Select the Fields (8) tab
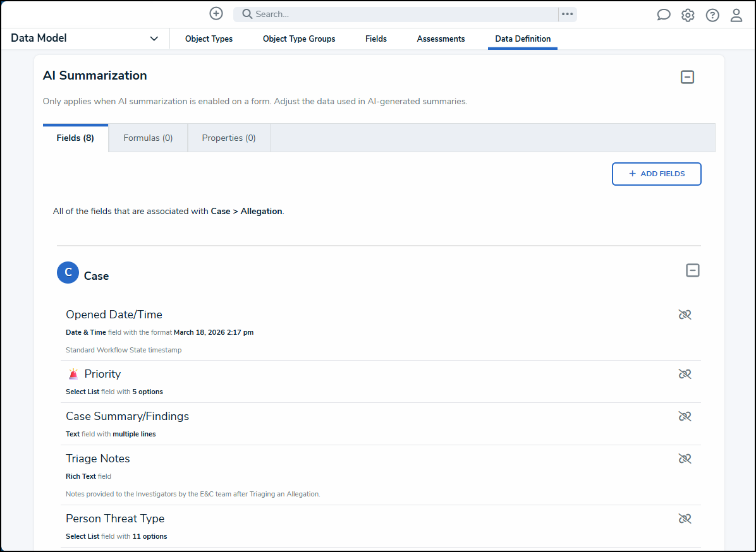The width and height of the screenshot is (756, 552). pos(75,138)
